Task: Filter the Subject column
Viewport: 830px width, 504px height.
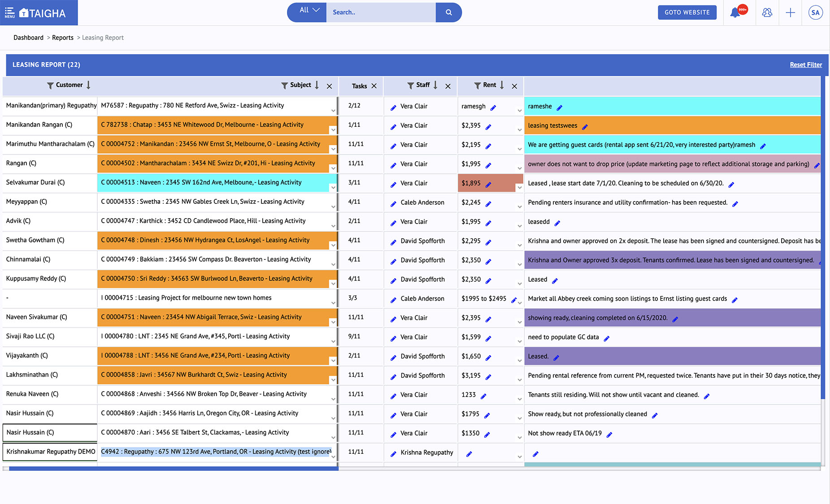Action: coord(284,86)
